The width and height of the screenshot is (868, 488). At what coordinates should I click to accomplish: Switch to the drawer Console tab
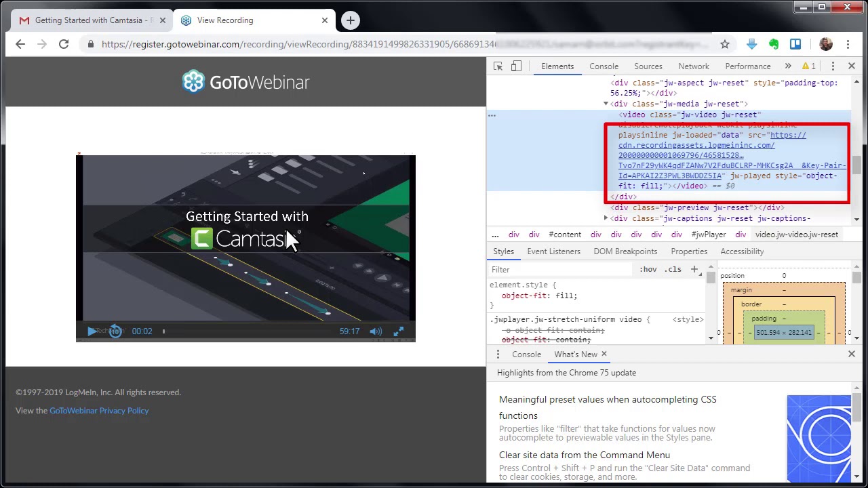coord(526,354)
